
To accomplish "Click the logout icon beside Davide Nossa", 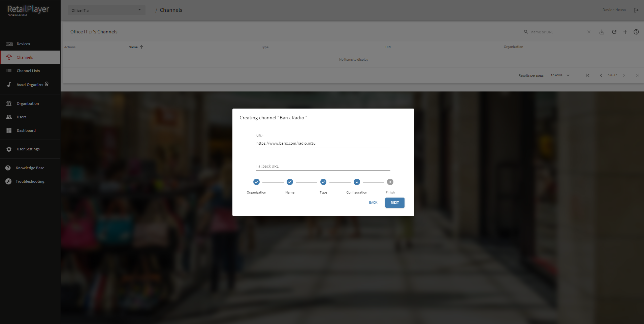I will [x=636, y=10].
